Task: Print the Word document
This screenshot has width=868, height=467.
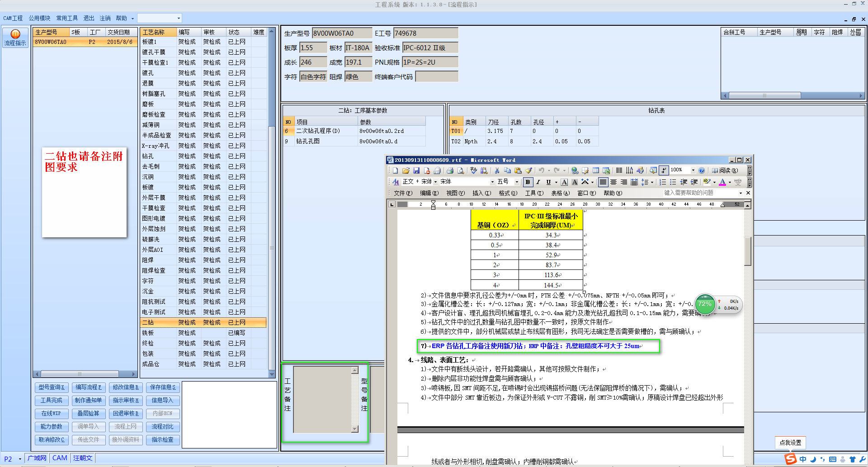Action: (x=450, y=170)
